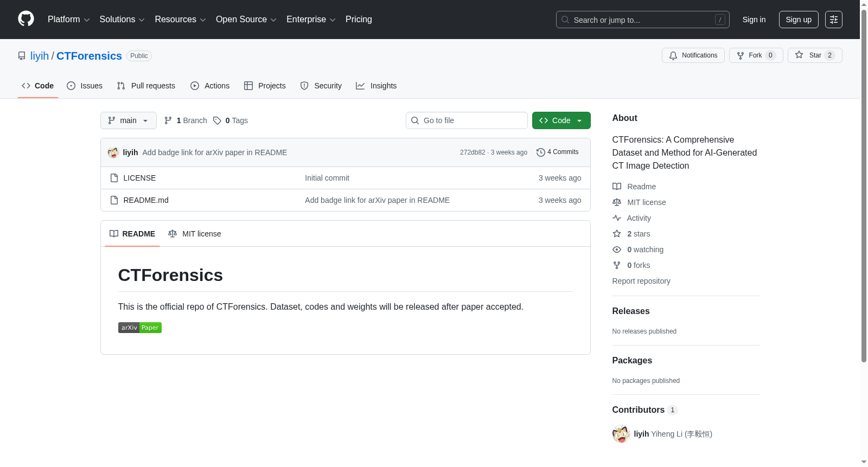This screenshot has height=467, width=868.
Task: Click Report repository link
Action: [x=641, y=281]
